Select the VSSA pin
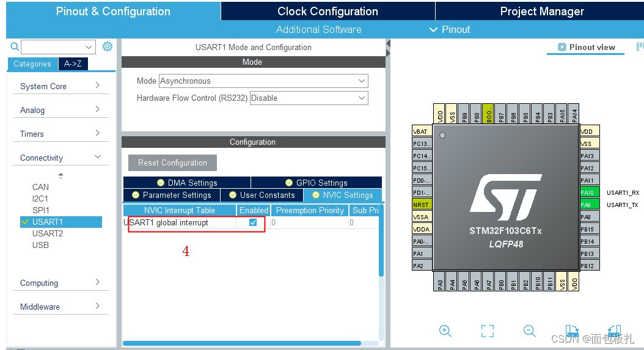Image resolution: width=644 pixels, height=350 pixels. tap(422, 217)
